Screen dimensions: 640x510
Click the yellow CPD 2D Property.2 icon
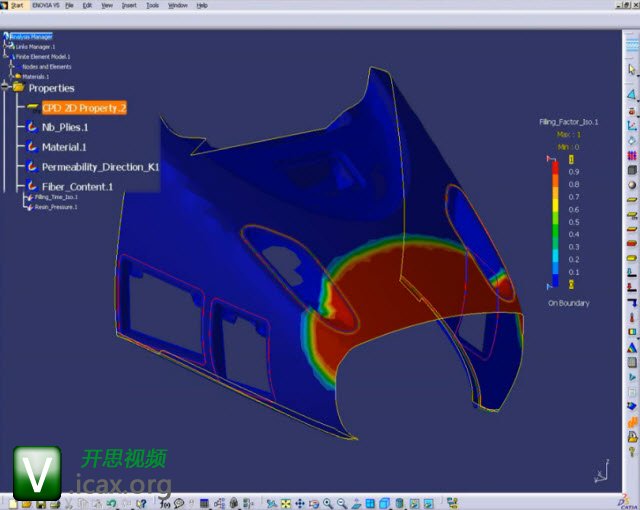33,107
